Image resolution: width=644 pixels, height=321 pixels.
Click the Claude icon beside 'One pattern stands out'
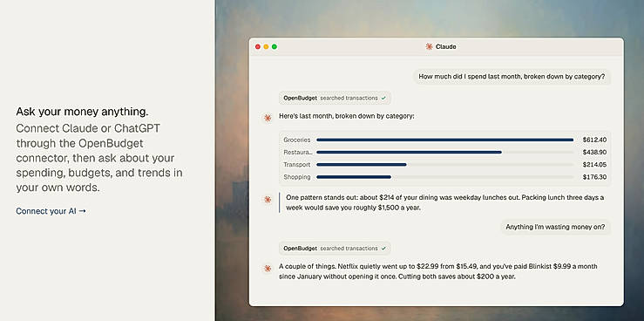268,200
